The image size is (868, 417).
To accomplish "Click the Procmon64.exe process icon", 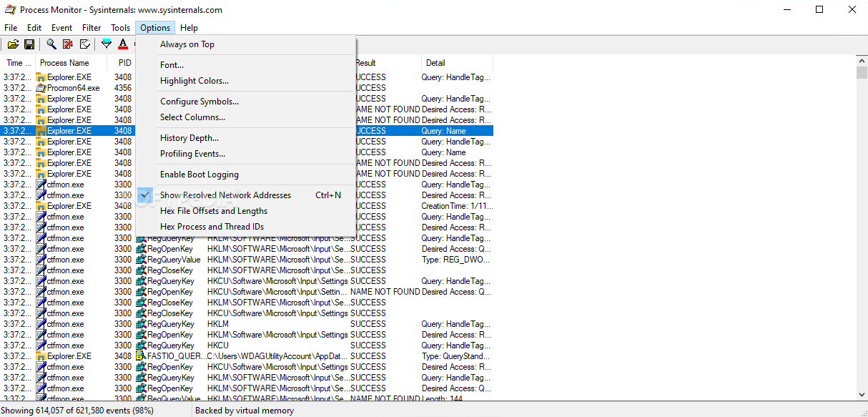I will tap(41, 88).
